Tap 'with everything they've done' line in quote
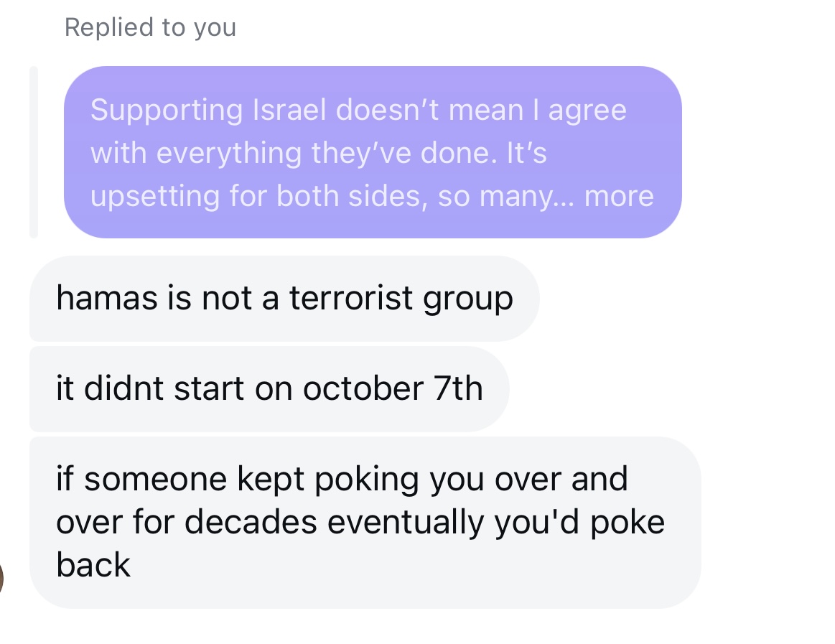 pyautogui.click(x=289, y=154)
